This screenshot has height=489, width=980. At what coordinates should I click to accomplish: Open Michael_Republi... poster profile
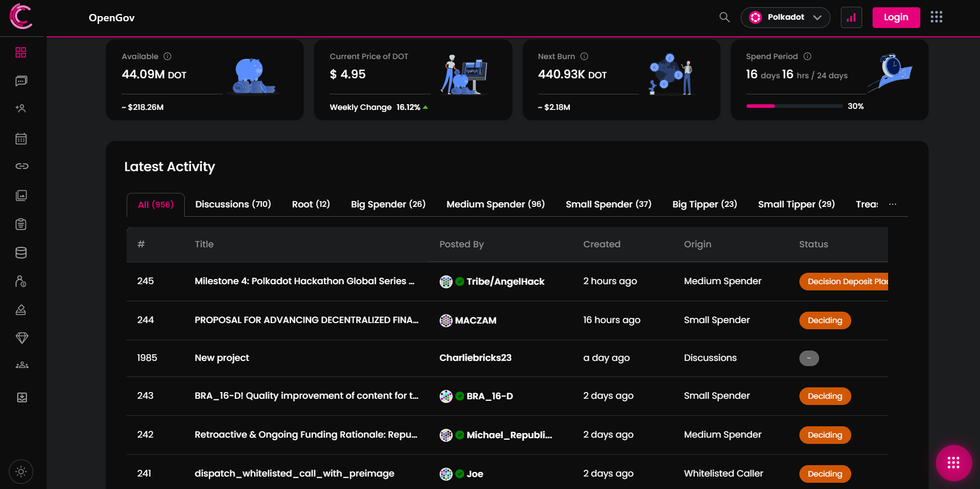[x=509, y=435]
